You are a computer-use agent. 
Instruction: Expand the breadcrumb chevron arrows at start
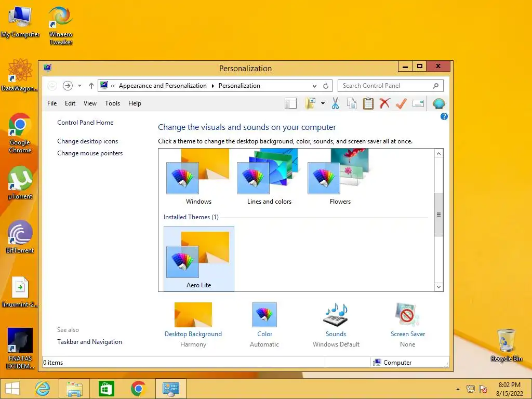coord(113,86)
